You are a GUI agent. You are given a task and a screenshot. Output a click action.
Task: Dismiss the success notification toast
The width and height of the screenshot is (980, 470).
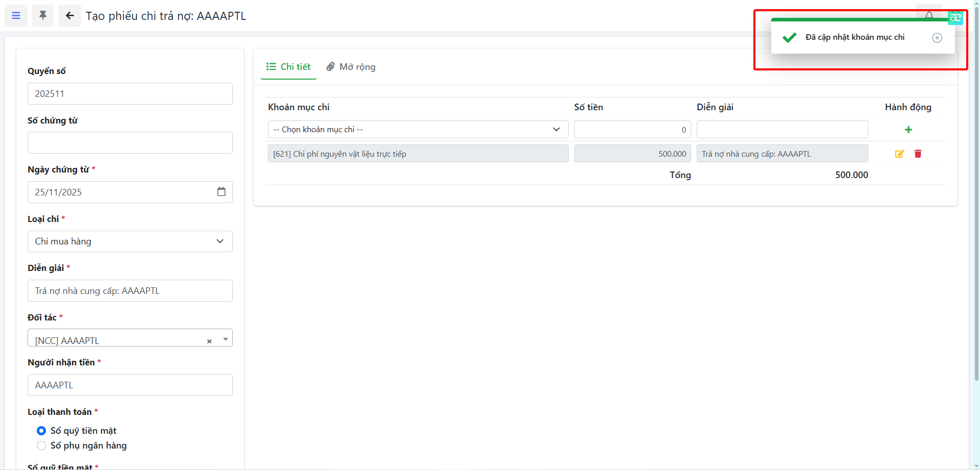[x=937, y=38]
